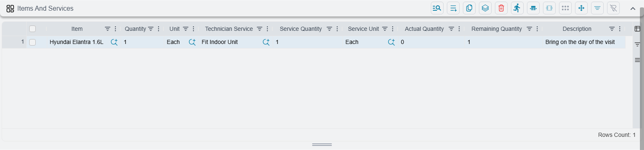644x150 pixels.
Task: Click the four-way arrows move icon
Action: pyautogui.click(x=581, y=8)
